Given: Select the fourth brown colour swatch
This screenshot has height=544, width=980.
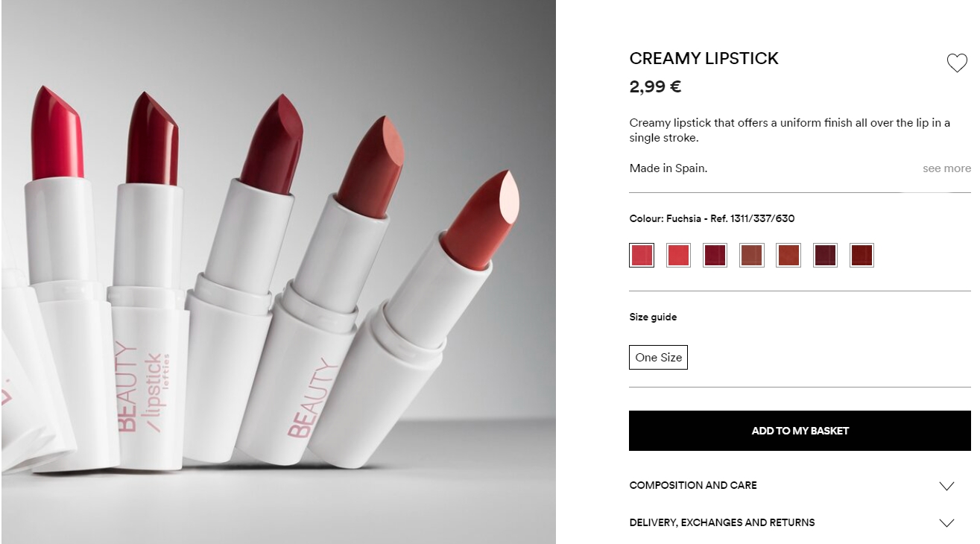Looking at the screenshot, I should point(751,256).
